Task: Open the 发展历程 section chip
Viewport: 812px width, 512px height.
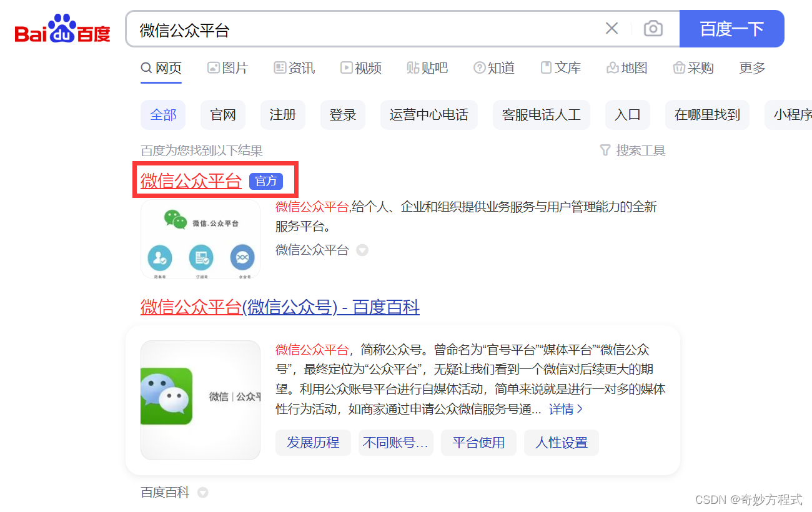Action: point(313,443)
